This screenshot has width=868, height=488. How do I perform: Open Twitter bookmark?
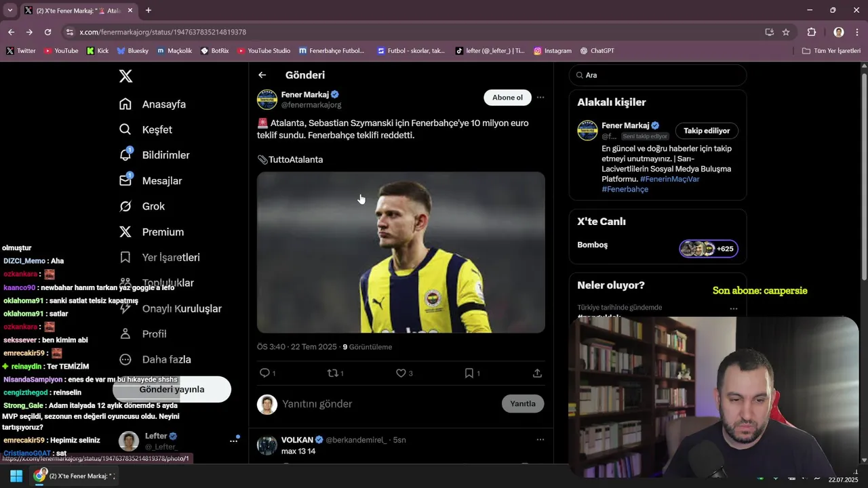click(21, 51)
